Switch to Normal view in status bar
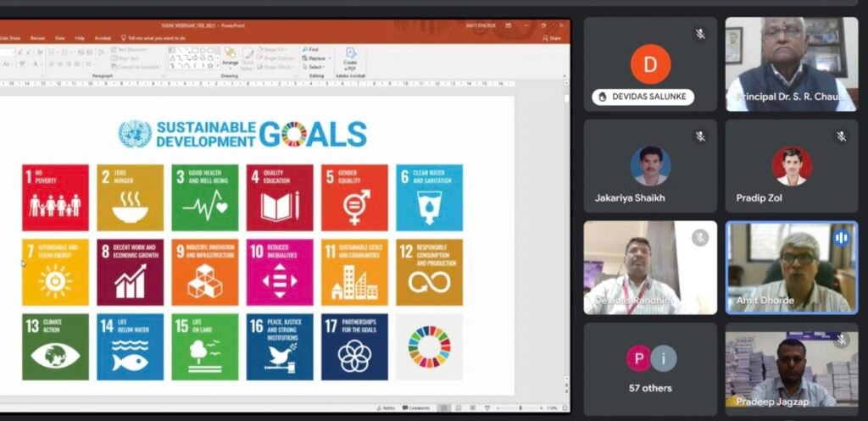The image size is (868, 421). point(443,408)
